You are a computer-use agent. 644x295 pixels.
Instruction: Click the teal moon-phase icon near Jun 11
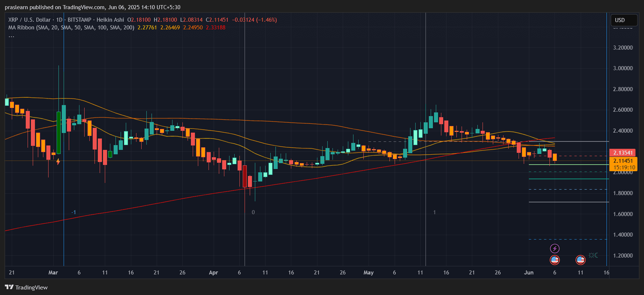(x=593, y=255)
